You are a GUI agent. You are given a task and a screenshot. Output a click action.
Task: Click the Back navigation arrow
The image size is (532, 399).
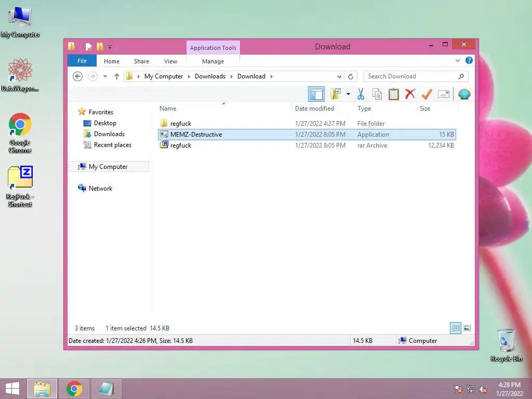[78, 76]
